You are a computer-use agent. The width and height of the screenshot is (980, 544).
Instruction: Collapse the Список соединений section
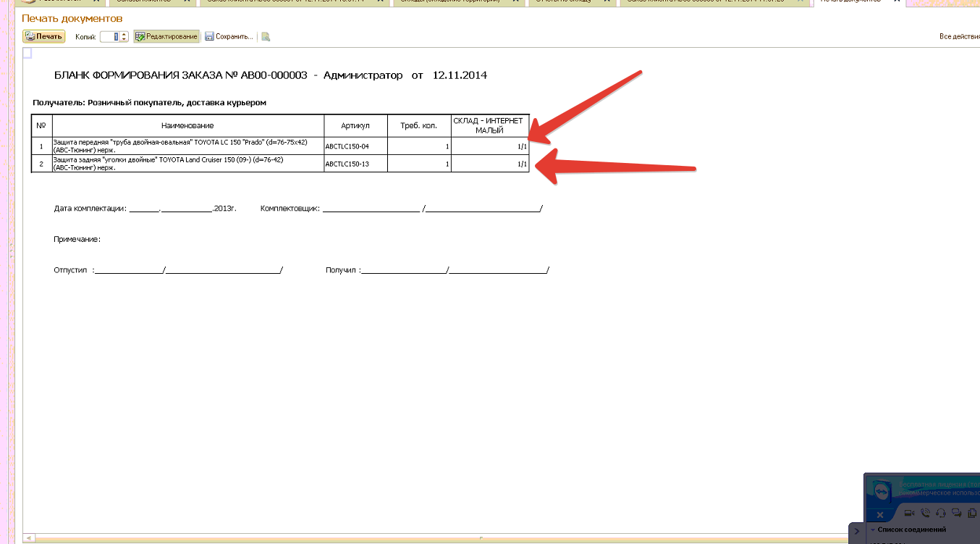873,530
